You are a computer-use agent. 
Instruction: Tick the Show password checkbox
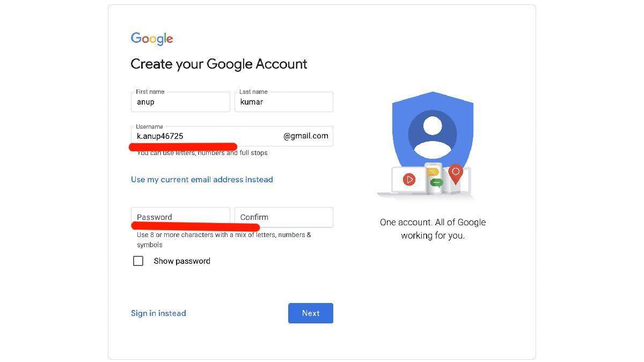(x=138, y=261)
